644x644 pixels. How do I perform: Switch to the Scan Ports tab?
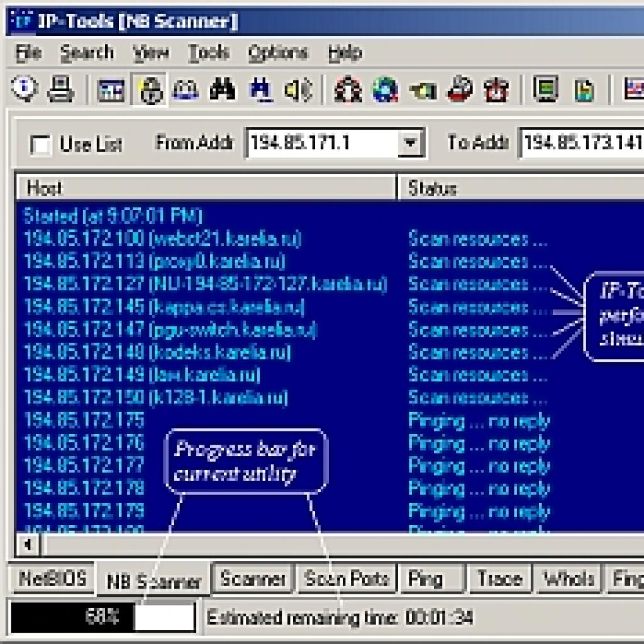click(347, 579)
